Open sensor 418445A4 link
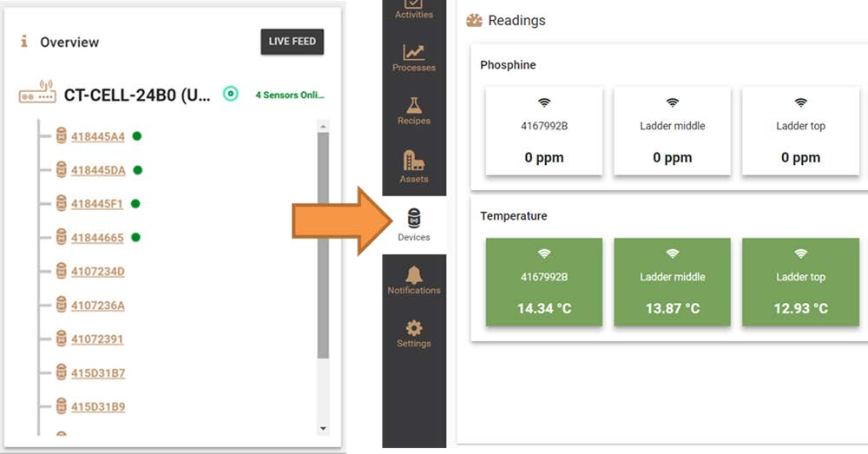868x454 pixels. point(97,136)
